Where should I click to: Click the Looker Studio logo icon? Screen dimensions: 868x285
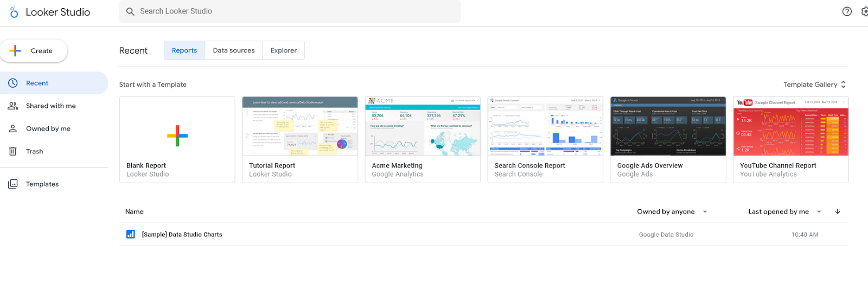(x=14, y=12)
